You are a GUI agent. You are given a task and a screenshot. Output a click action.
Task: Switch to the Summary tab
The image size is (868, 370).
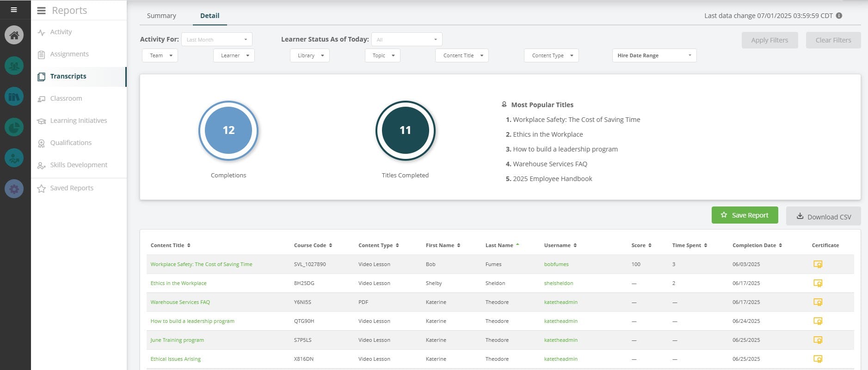[161, 16]
